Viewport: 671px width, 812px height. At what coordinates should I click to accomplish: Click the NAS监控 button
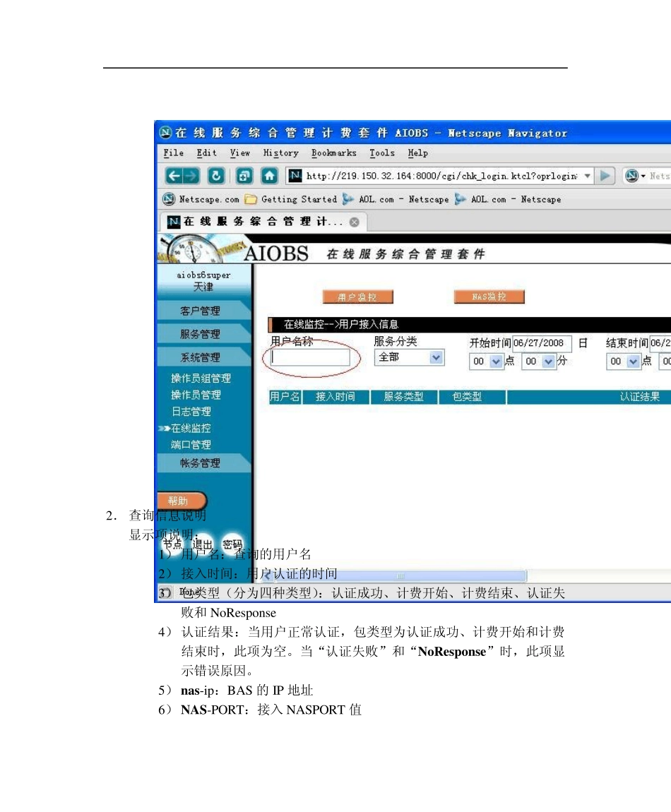(489, 297)
